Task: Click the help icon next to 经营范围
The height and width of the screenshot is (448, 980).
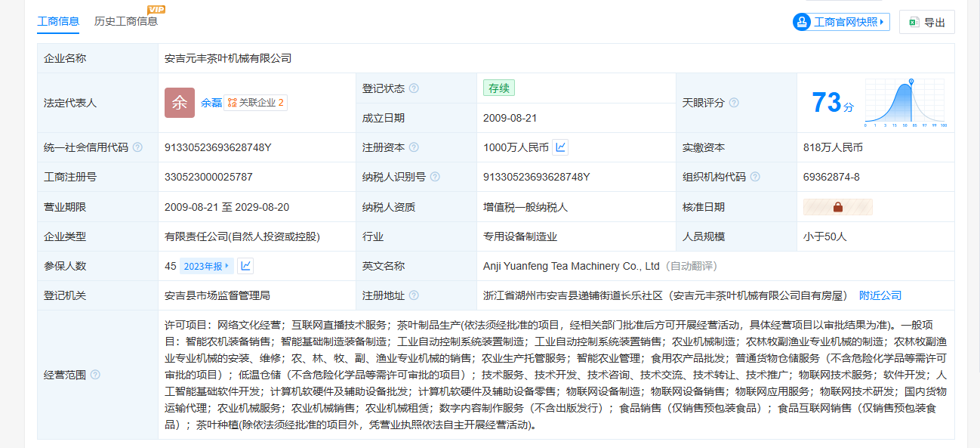Action: click(x=95, y=375)
